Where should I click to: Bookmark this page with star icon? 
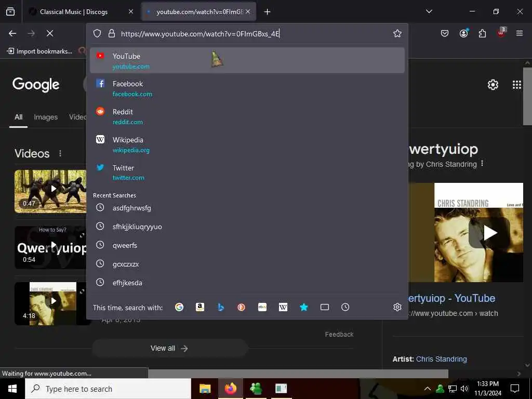(x=397, y=33)
